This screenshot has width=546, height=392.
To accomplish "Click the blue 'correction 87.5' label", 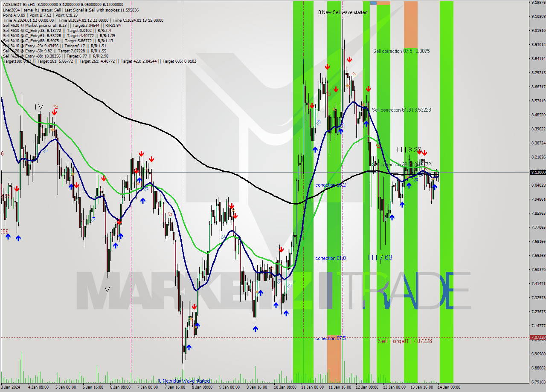I will pos(331,338).
